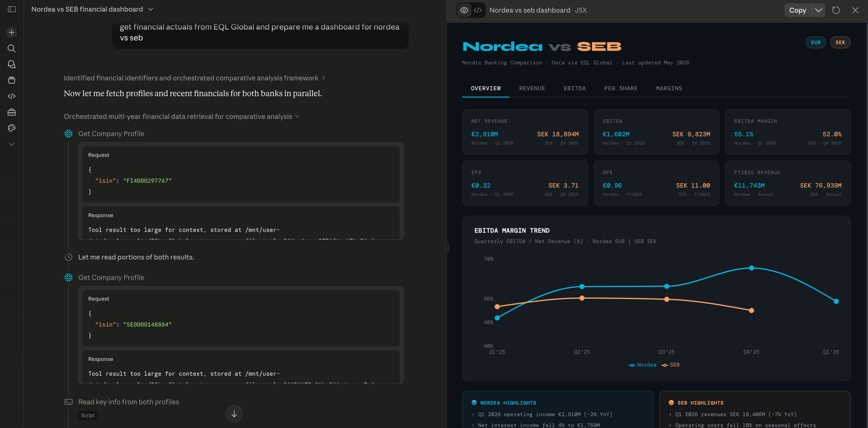Switch to PER SHARE tab
Image resolution: width=868 pixels, height=428 pixels.
[621, 89]
